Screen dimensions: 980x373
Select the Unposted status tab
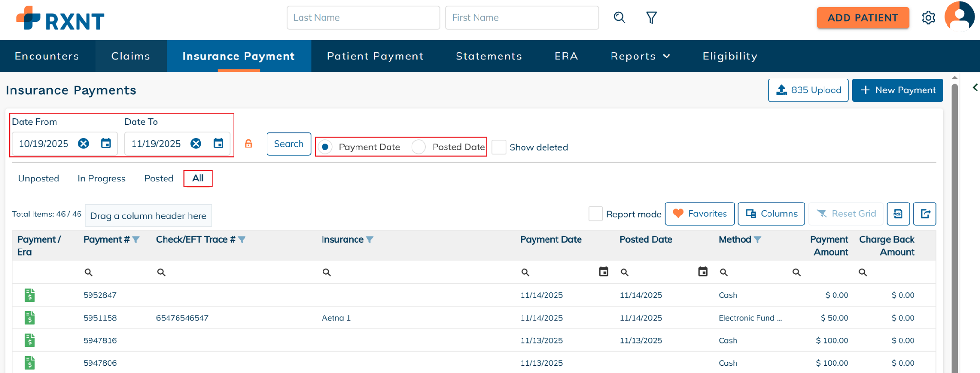tap(39, 179)
